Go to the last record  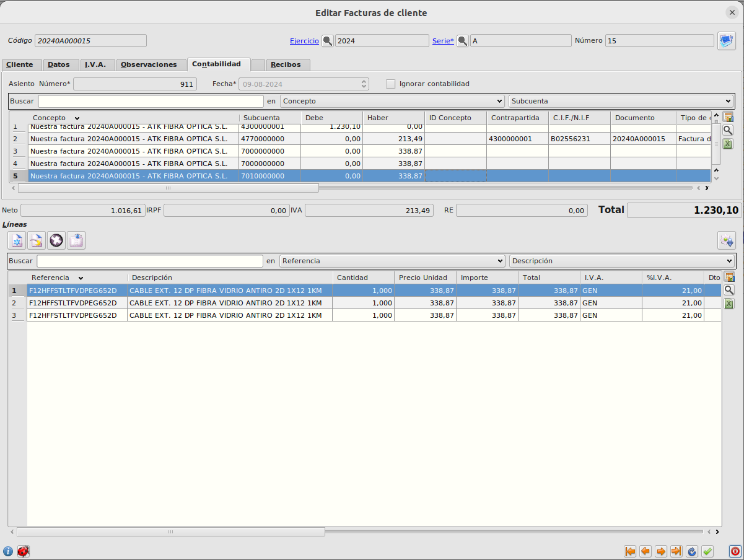pyautogui.click(x=676, y=551)
